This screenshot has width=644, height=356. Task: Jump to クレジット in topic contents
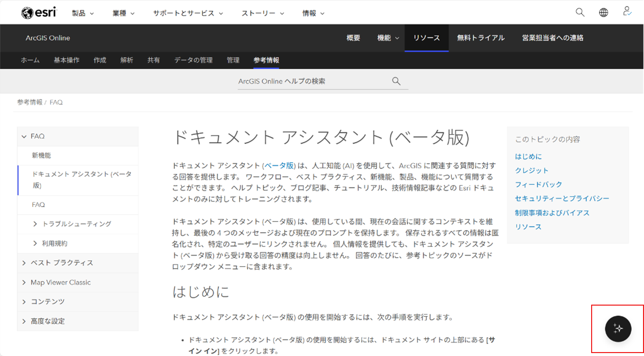(x=532, y=171)
